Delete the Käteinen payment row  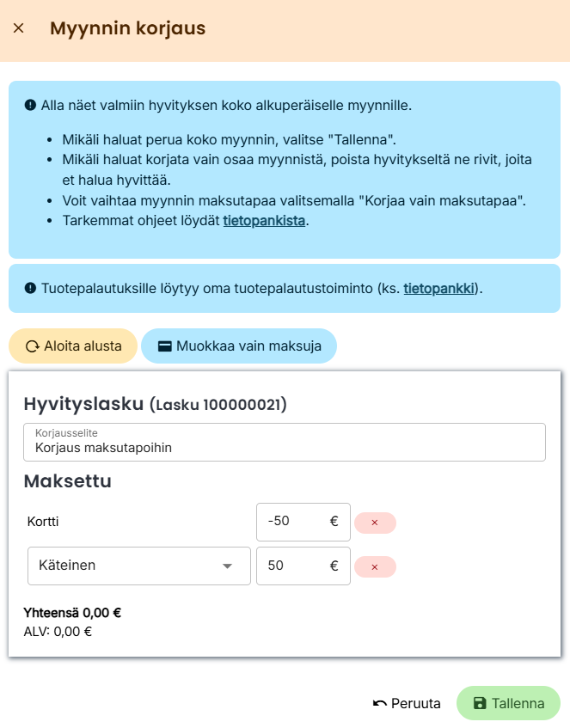[374, 566]
